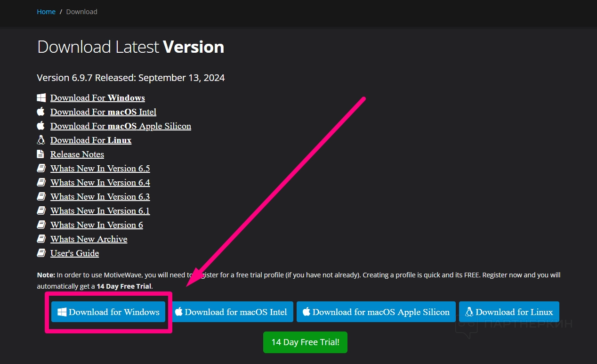Open the Download For Windows text link
This screenshot has width=597, height=364.
pyautogui.click(x=97, y=98)
